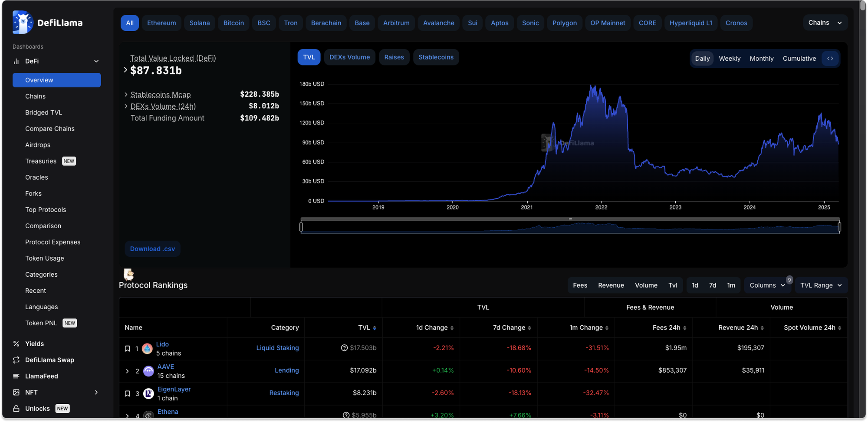
Task: Sort by TVL column arrows icon
Action: 375,328
